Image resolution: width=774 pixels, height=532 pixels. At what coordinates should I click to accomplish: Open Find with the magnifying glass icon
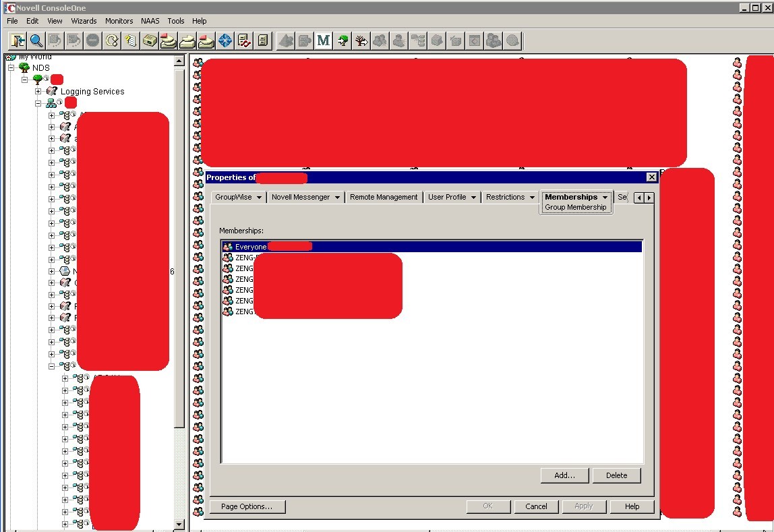36,40
